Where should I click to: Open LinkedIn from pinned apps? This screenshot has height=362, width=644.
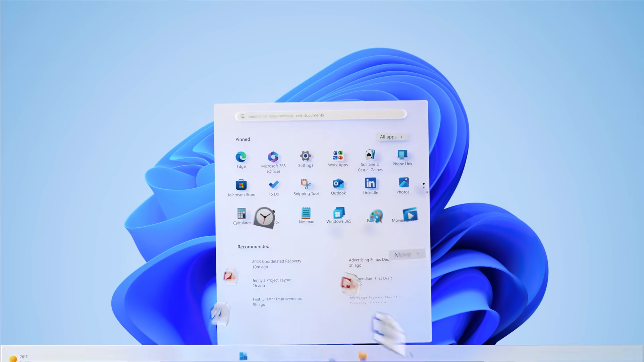(370, 183)
